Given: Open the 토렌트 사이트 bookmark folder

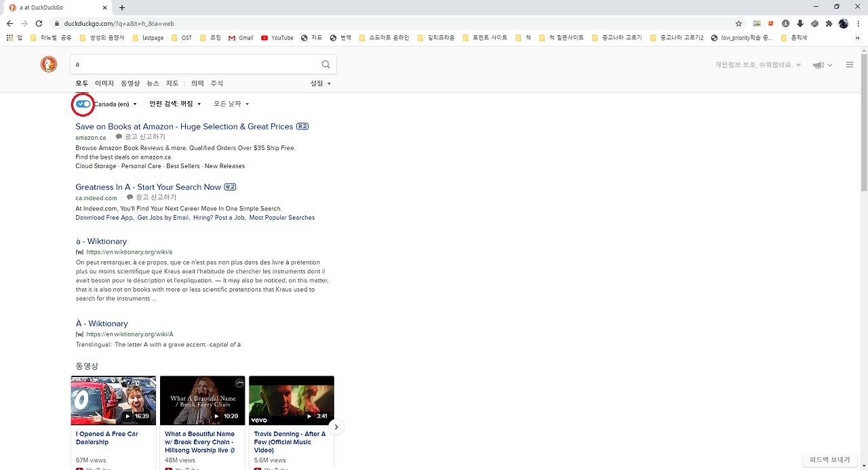Looking at the screenshot, I should pyautogui.click(x=485, y=38).
